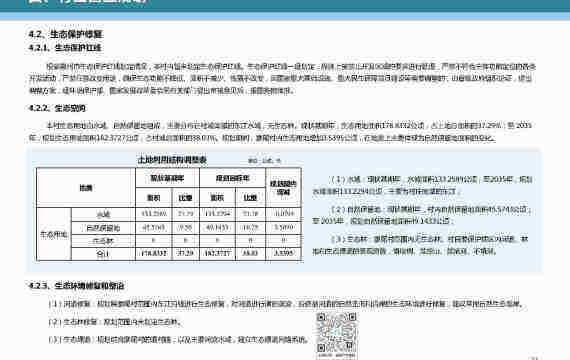The width and height of the screenshot is (570, 360).
Task: Select the 地类 header cell
Action: click(86, 188)
